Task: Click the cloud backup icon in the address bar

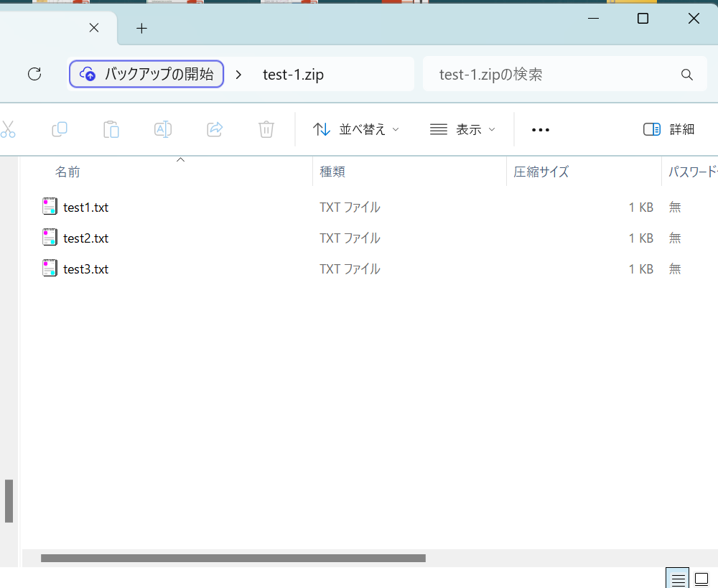Action: [88, 74]
